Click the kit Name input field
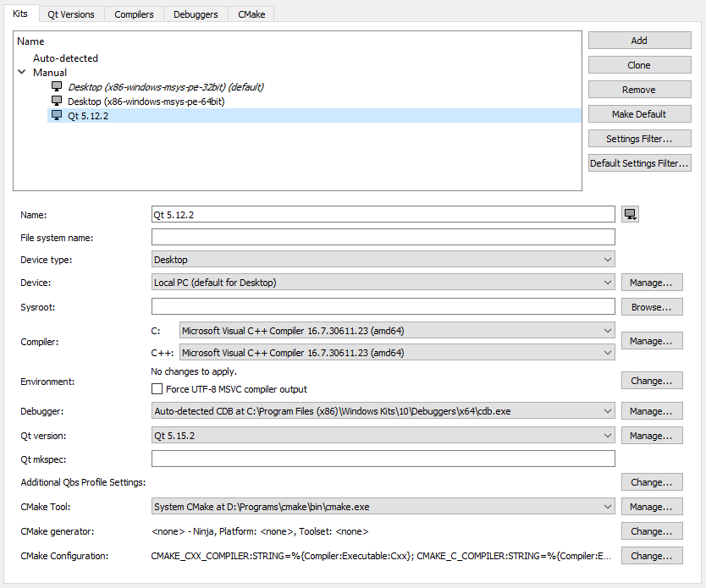 click(x=383, y=215)
